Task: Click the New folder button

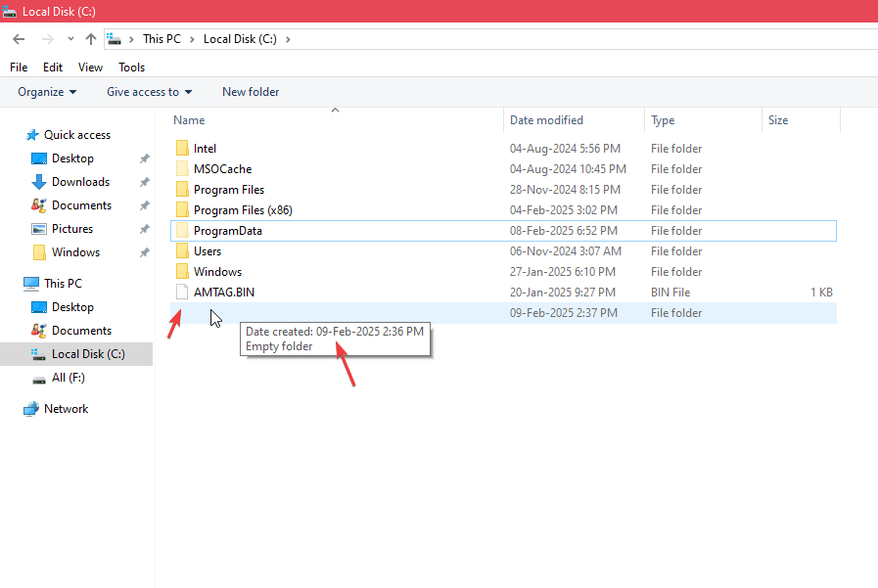Action: [x=251, y=92]
